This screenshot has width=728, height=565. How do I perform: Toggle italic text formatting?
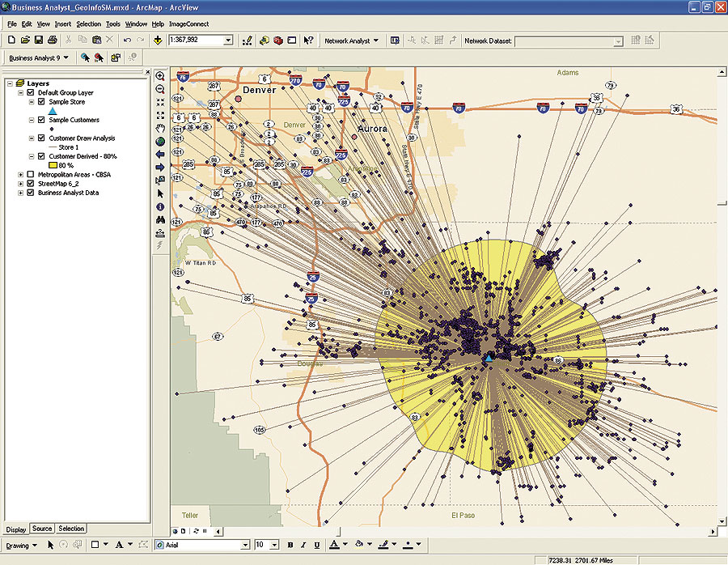303,545
